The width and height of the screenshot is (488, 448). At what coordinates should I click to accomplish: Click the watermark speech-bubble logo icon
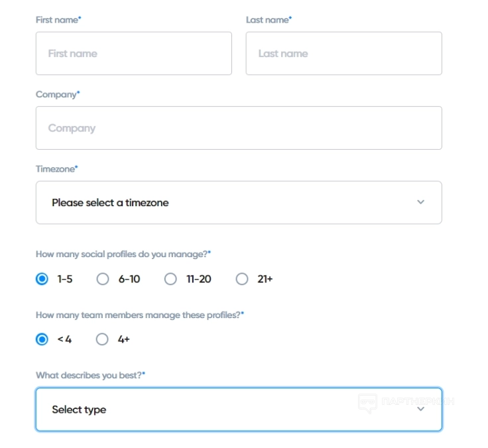pos(367,402)
